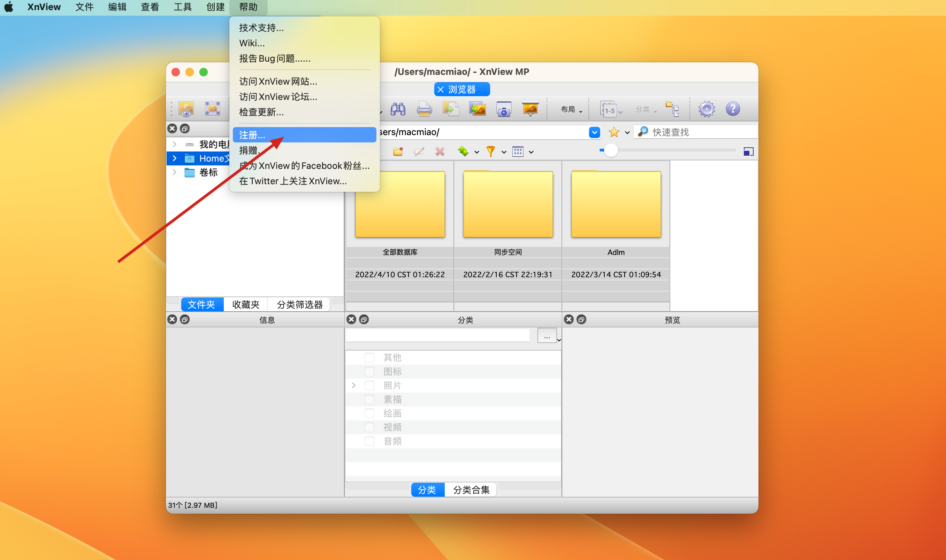This screenshot has height=560, width=946.
Task: Open the Apple menu
Action: pos(9,7)
